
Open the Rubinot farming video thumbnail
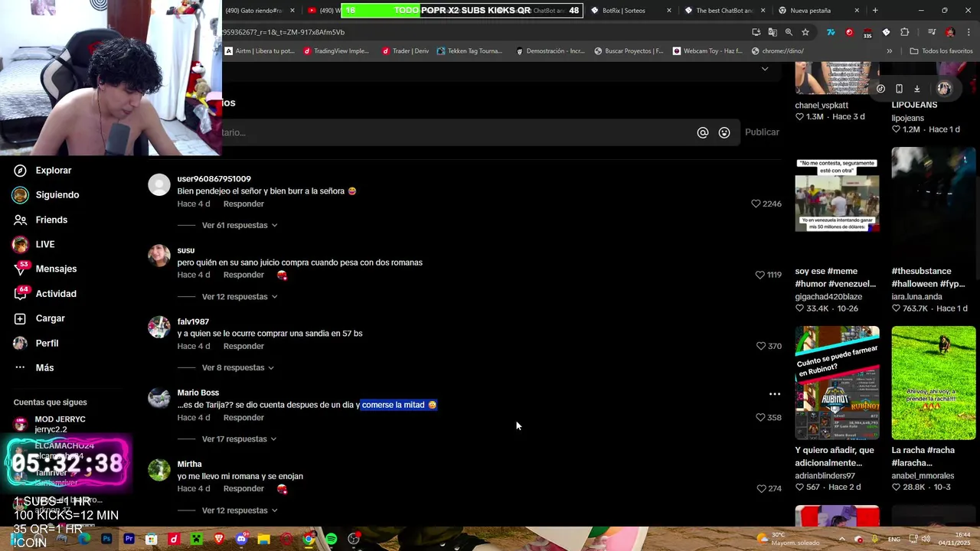pyautogui.click(x=837, y=383)
